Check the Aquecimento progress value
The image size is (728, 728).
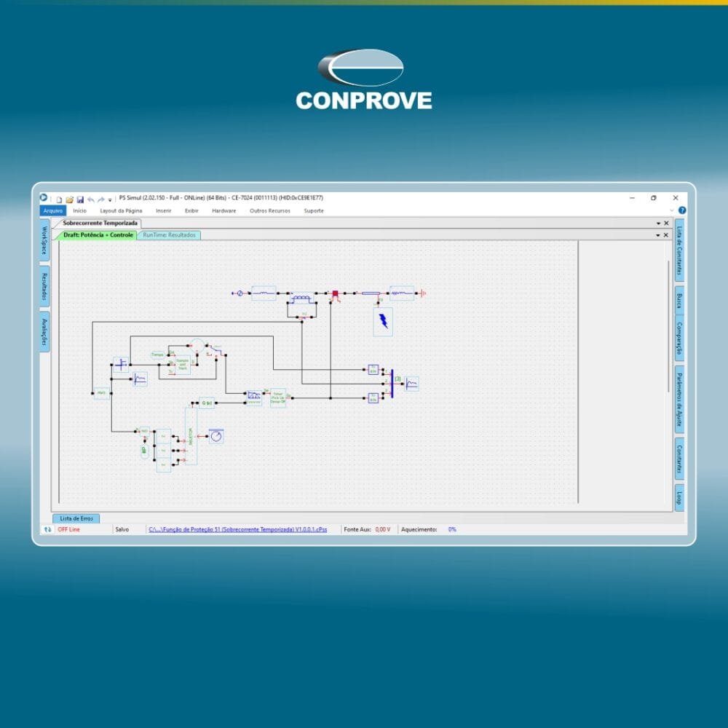click(x=450, y=529)
